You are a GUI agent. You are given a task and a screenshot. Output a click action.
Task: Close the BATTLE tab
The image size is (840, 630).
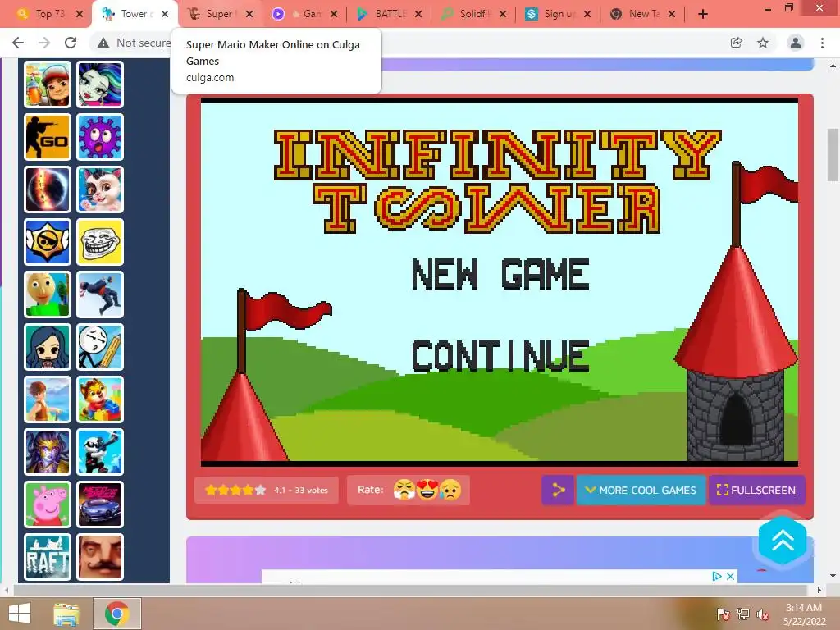click(x=418, y=14)
